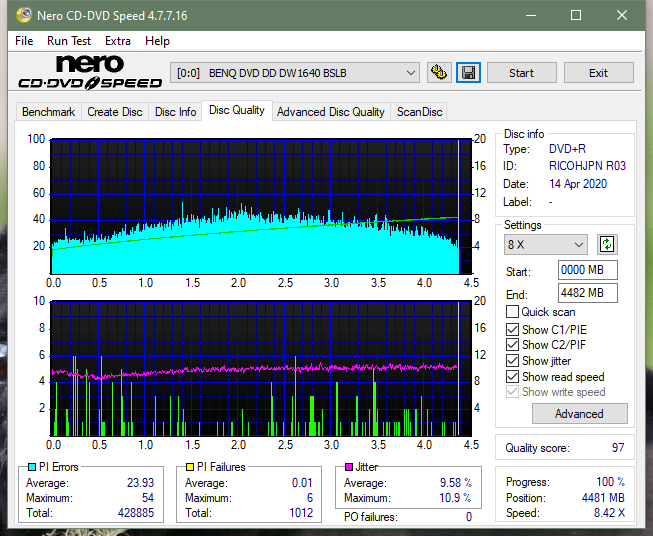Click the Start position field 0000 MB
The height and width of the screenshot is (536, 653).
pos(588,270)
